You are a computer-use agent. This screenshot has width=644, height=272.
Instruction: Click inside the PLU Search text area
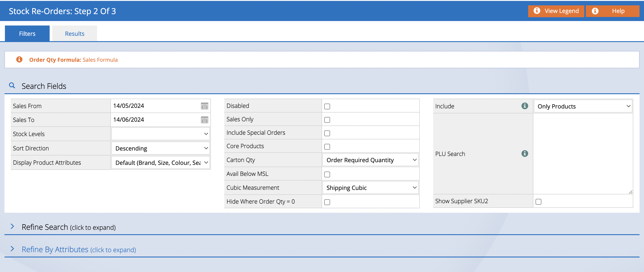pos(583,154)
